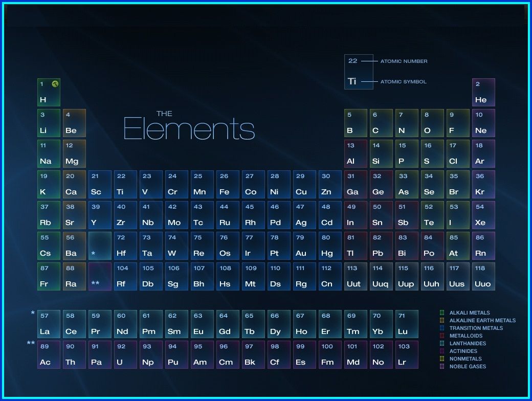Click the Iron (Fe) element tile
Image resolution: width=532 pixels, height=401 pixels.
pos(227,184)
